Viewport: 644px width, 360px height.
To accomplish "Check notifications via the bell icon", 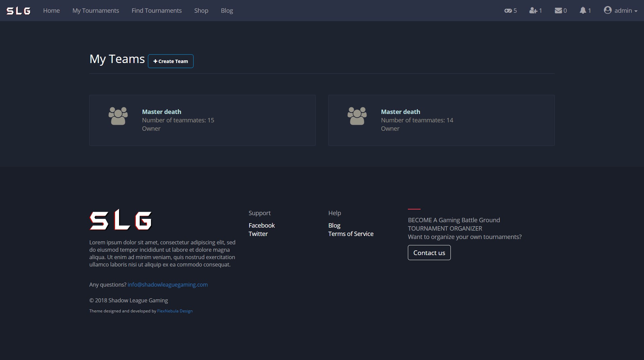I will pos(583,11).
